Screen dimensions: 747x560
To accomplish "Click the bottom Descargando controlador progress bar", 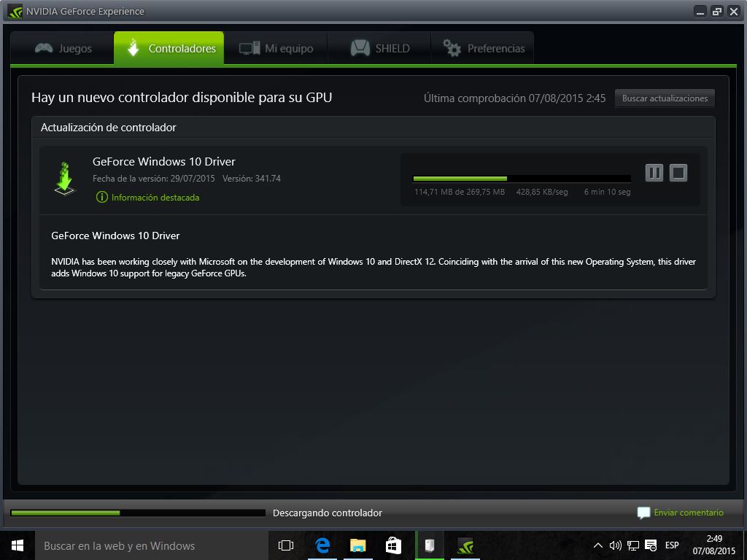I will [x=138, y=513].
